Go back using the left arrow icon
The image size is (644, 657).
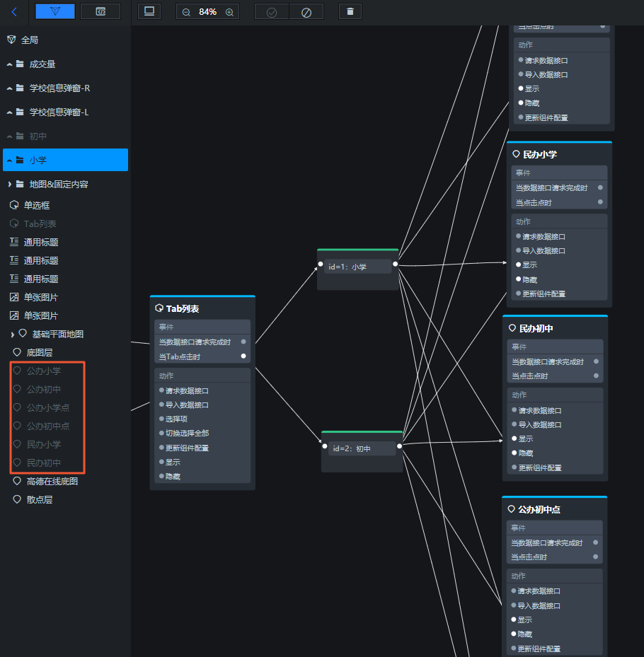pyautogui.click(x=14, y=12)
